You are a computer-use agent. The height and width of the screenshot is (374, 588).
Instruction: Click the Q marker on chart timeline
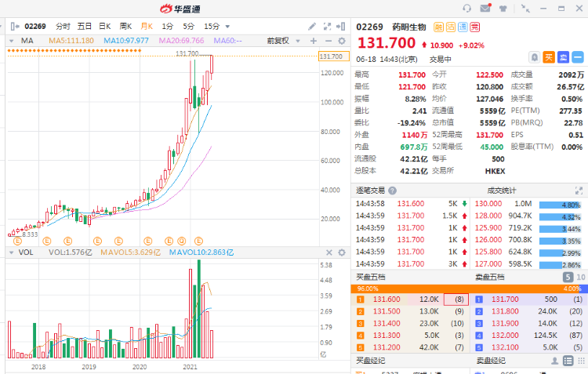[182, 241]
